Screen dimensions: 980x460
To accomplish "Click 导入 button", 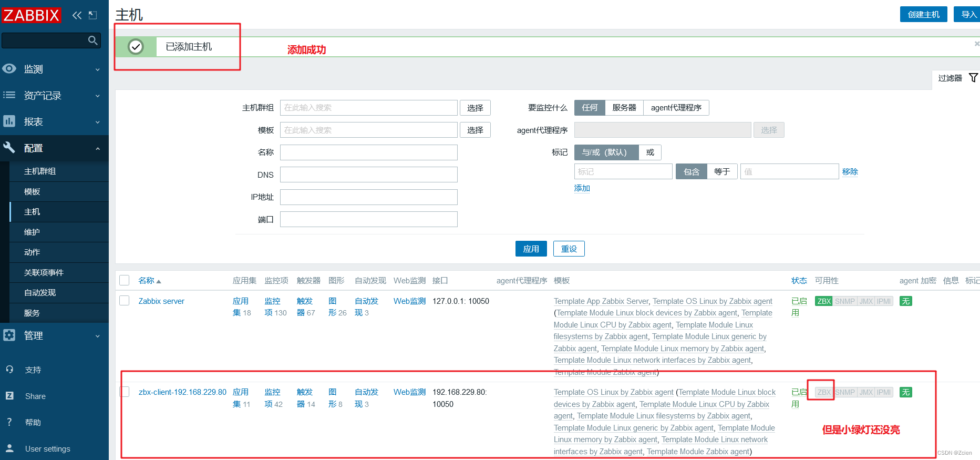I will 968,14.
